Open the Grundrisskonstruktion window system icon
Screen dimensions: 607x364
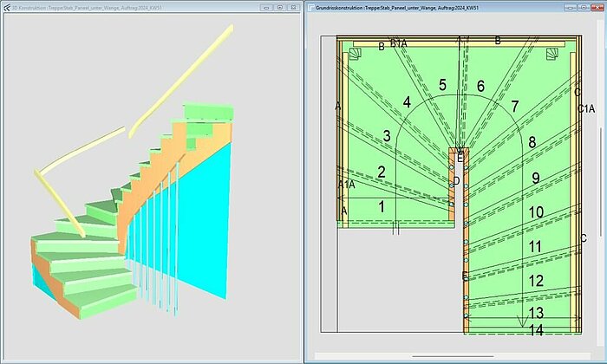pos(310,7)
